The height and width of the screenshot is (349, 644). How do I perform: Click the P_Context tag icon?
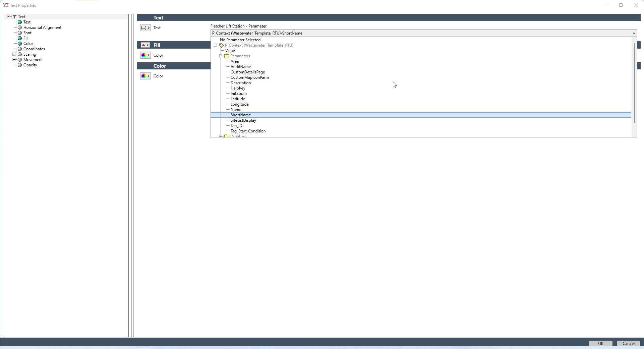221,45
